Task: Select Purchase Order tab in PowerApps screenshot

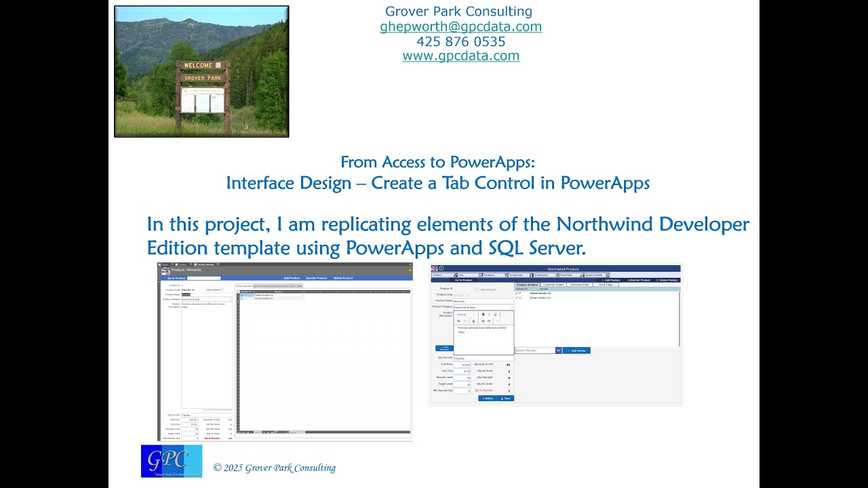Action: (x=579, y=285)
